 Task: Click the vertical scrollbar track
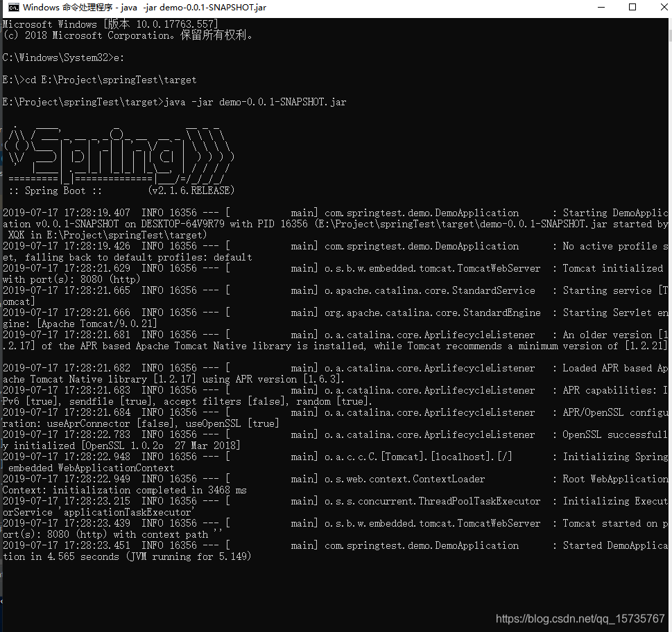pyautogui.click(x=669, y=326)
